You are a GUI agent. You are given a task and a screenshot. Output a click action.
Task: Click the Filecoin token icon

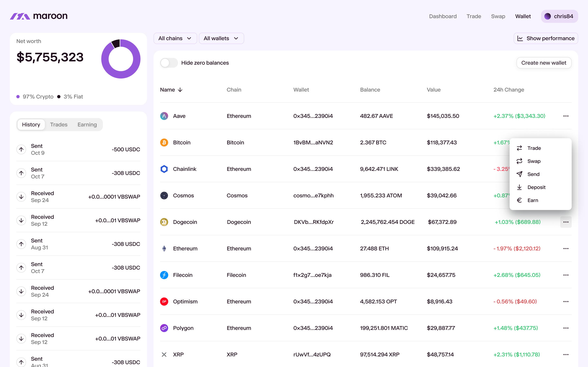(164, 275)
